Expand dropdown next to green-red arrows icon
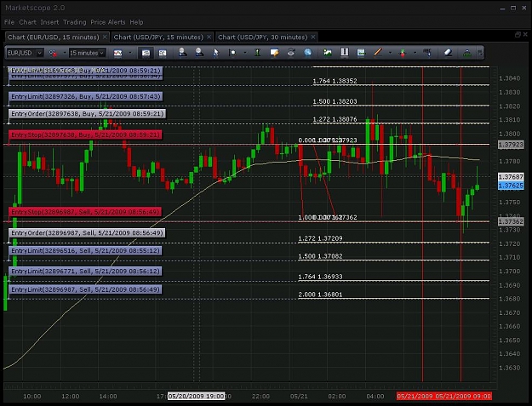The height and width of the screenshot is (406, 532). click(x=415, y=53)
